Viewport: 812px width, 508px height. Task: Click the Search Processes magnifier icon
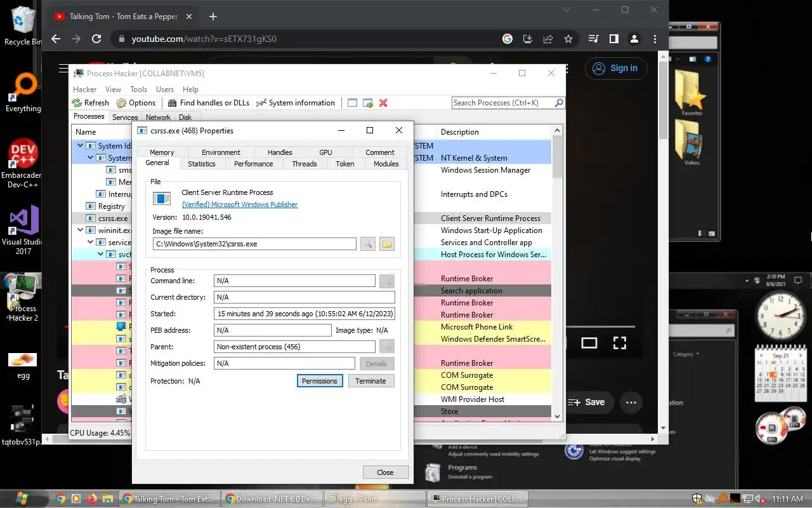click(559, 103)
